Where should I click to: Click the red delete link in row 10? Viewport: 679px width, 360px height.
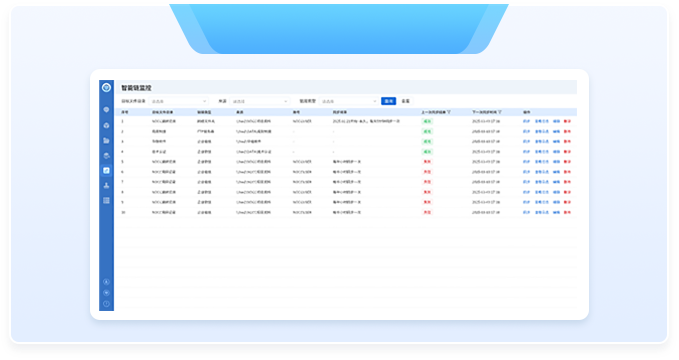point(567,212)
